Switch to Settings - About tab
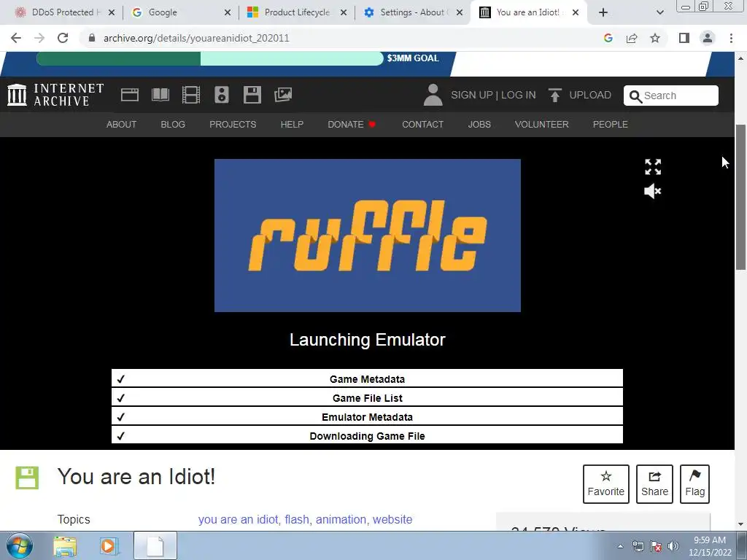The height and width of the screenshot is (560, 747). pyautogui.click(x=413, y=12)
